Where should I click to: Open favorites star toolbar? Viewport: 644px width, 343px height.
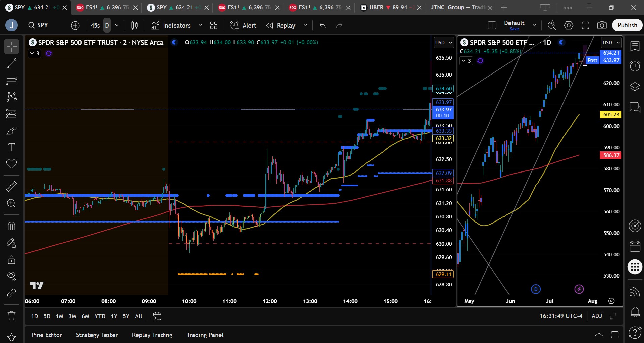click(x=11, y=337)
